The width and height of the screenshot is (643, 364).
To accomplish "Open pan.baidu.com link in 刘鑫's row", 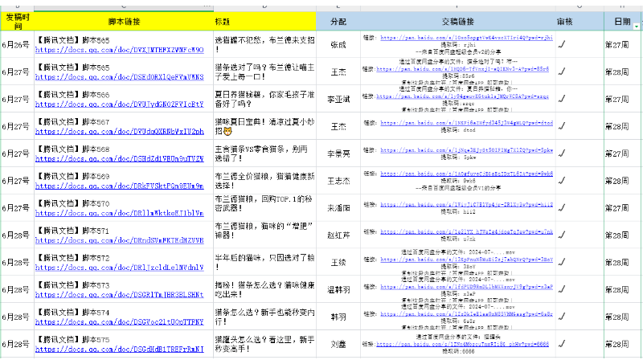I will pos(463,345).
